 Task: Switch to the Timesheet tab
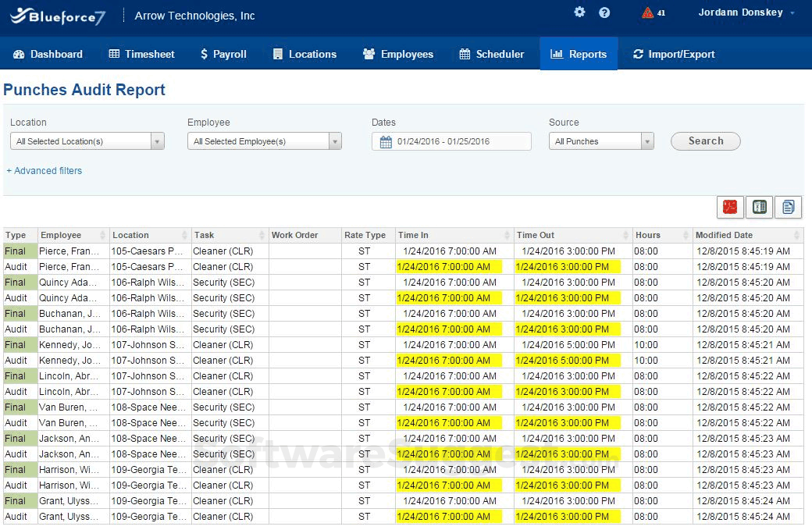pos(141,54)
